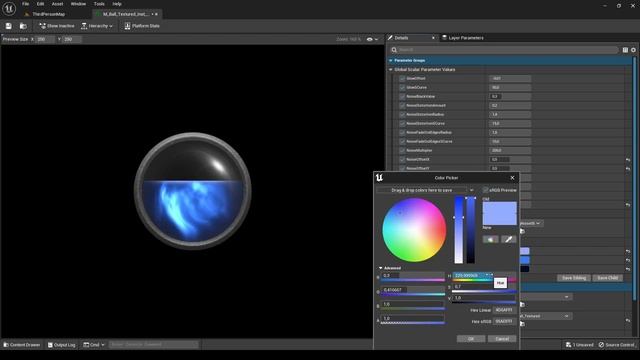Click the Green channel value field
The height and width of the screenshot is (360, 640).
(413, 290)
